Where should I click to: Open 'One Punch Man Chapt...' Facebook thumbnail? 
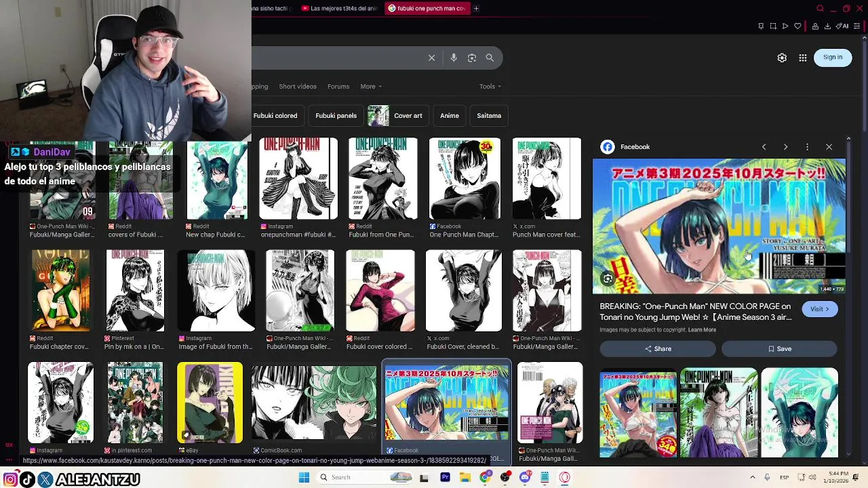coord(465,179)
